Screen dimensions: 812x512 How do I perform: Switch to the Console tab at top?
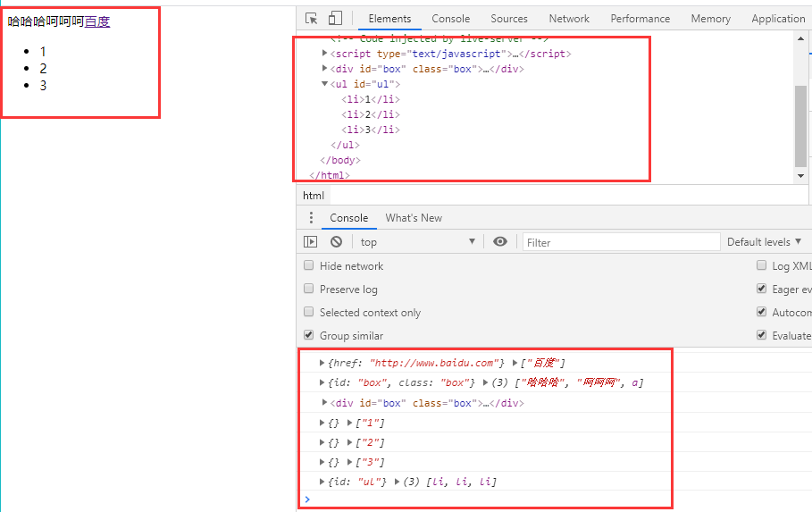tap(450, 19)
